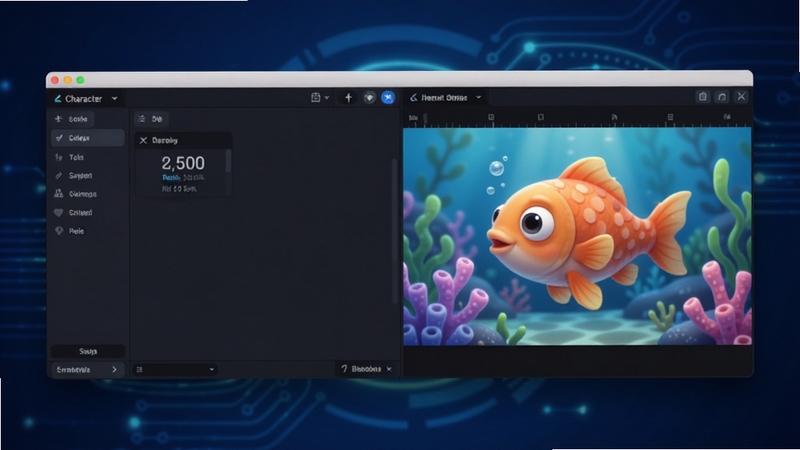Click the yellow minimize window button
800x450 pixels.
[x=67, y=80]
